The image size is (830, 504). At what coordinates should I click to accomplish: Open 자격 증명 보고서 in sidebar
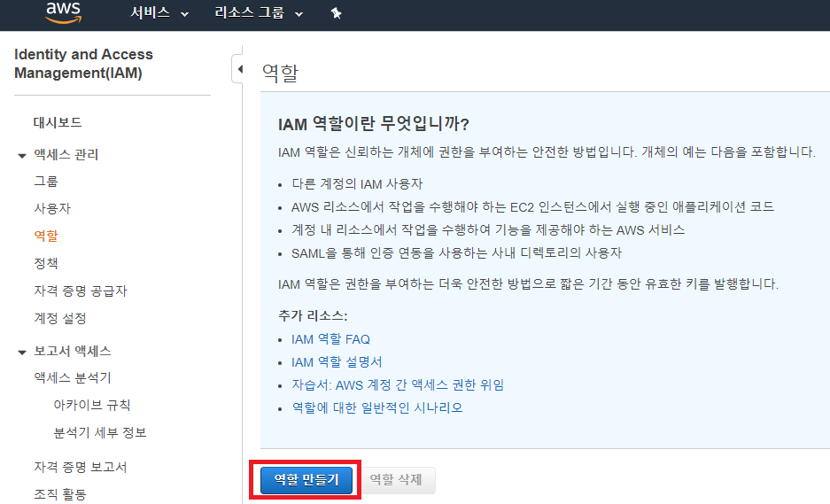(81, 467)
